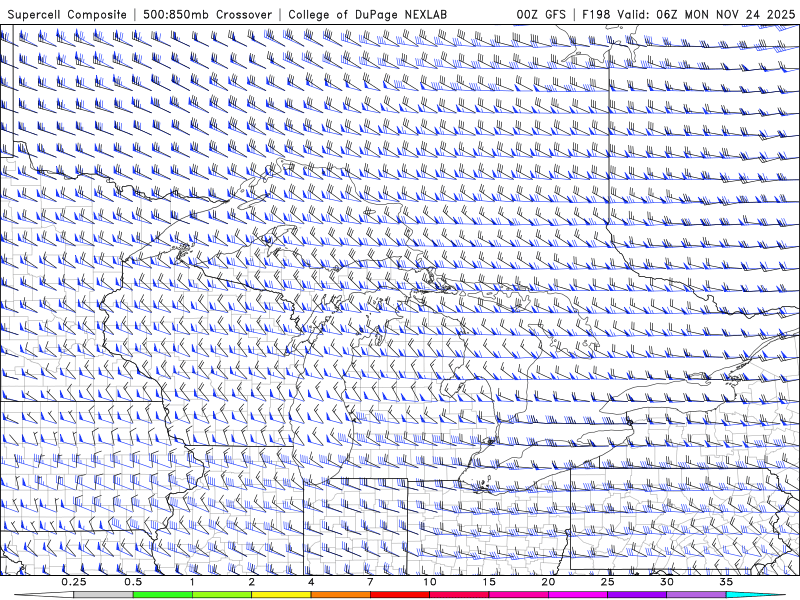This screenshot has width=800, height=600.
Task: Click the colorbar label 15
Action: coord(489,582)
